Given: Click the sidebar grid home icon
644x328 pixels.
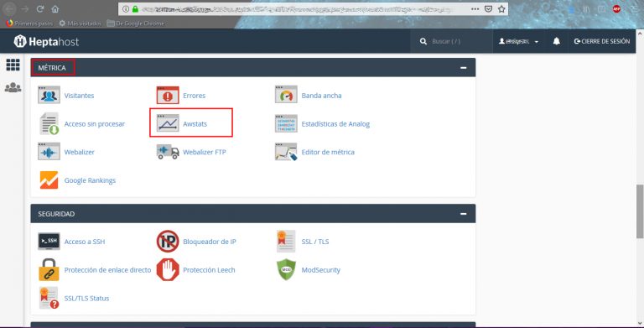Looking at the screenshot, I should coord(13,65).
